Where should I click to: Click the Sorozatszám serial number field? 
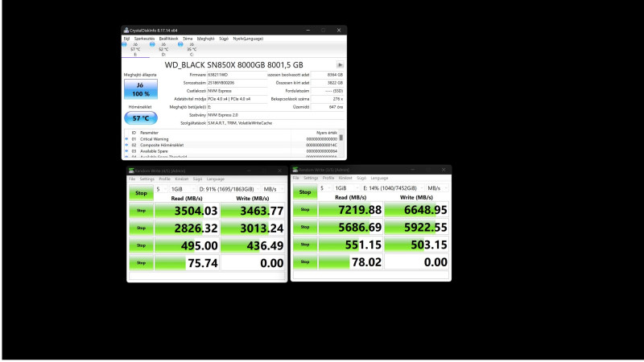[237, 83]
